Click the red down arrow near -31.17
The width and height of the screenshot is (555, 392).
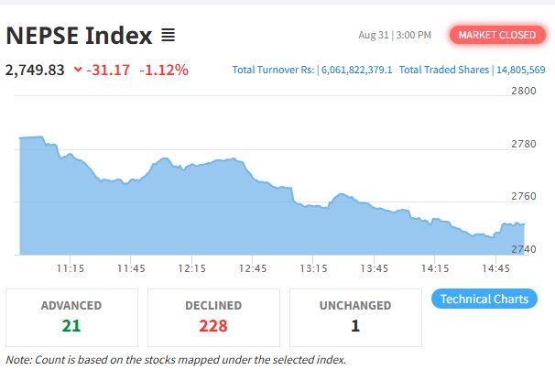coord(77,70)
